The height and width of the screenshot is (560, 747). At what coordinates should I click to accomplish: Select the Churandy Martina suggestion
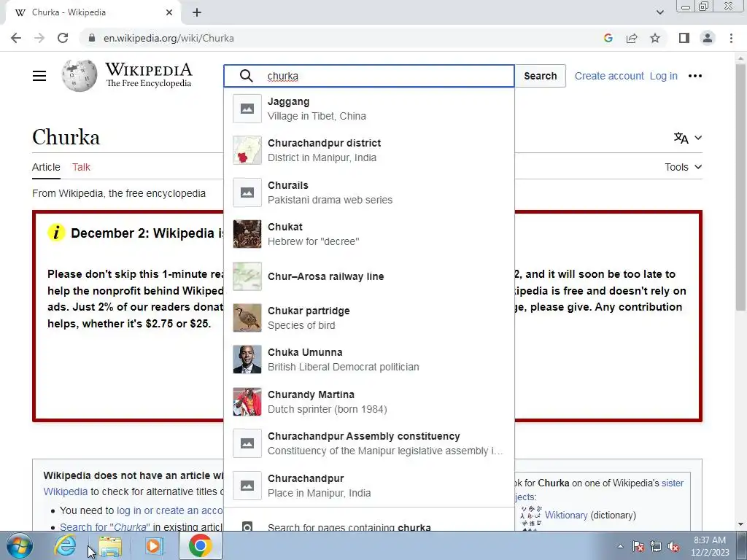tap(369, 402)
